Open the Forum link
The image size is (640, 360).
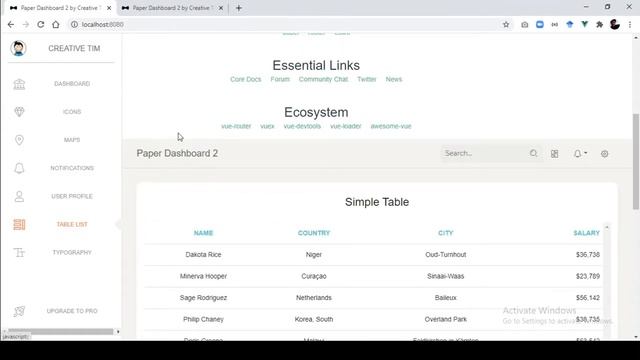(x=280, y=79)
